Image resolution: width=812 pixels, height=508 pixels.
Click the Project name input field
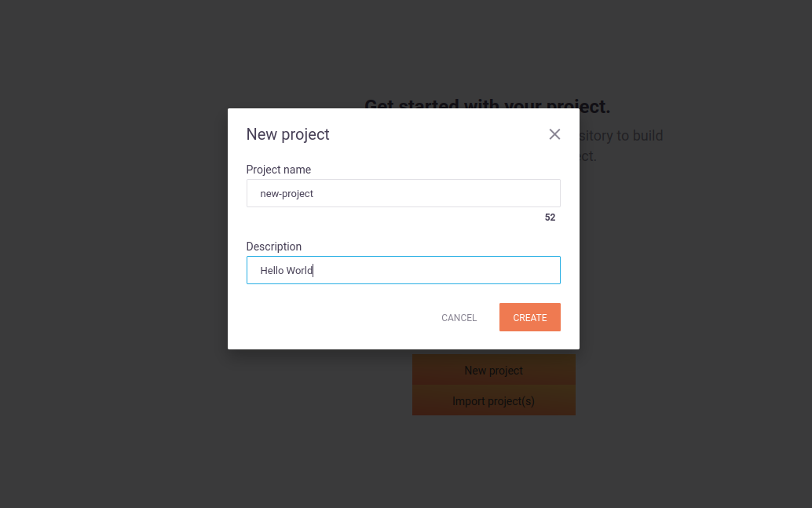404,193
